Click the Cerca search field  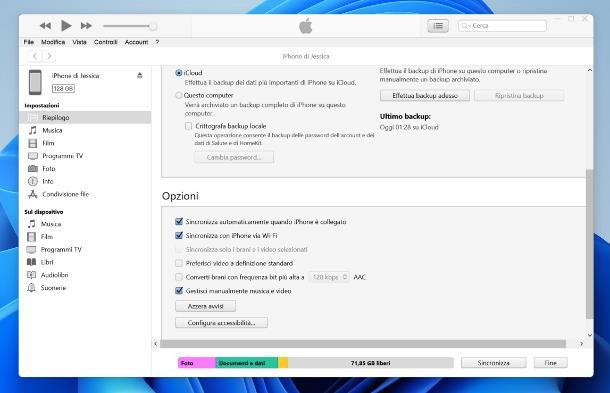click(x=502, y=26)
